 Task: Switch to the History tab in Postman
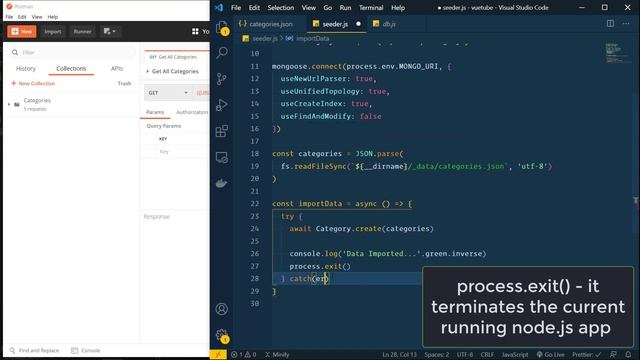pyautogui.click(x=26, y=69)
